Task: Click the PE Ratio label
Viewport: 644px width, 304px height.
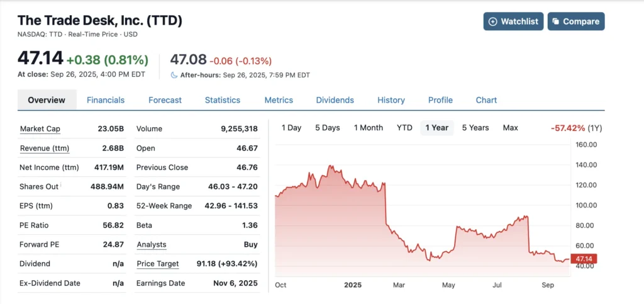Action: click(x=35, y=225)
